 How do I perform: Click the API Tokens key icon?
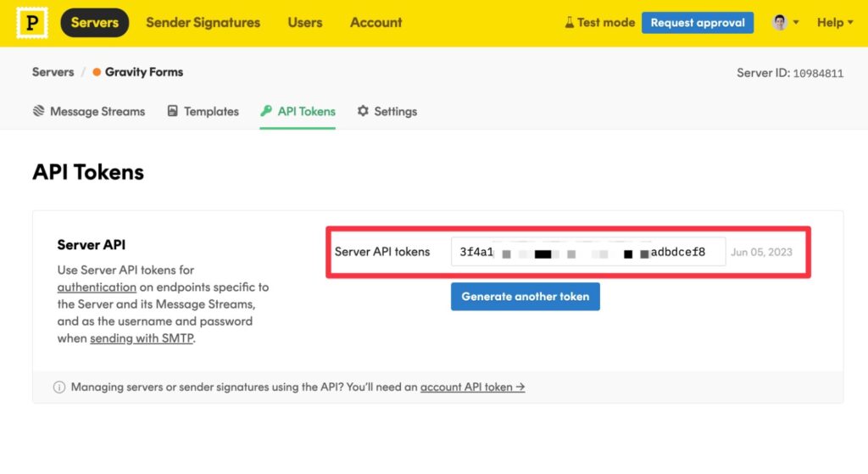[x=266, y=111]
